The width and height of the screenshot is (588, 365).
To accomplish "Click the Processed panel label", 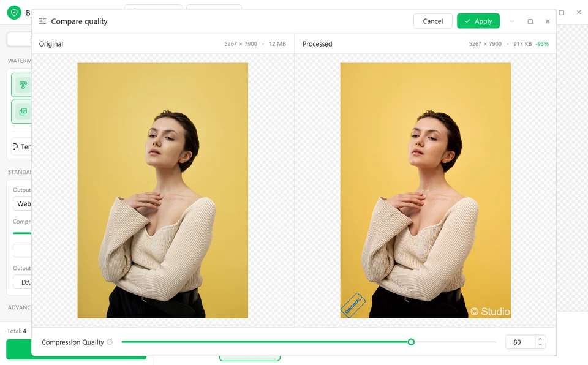I will (317, 44).
